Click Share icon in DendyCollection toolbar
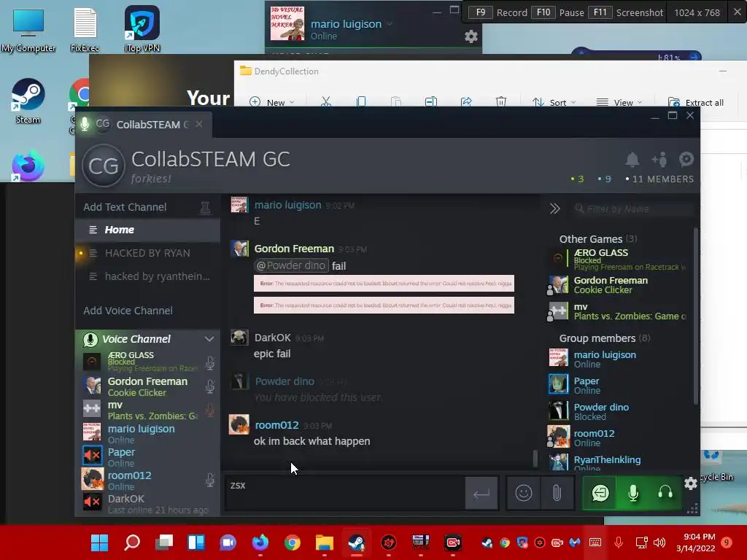This screenshot has height=560, width=747. point(466,102)
